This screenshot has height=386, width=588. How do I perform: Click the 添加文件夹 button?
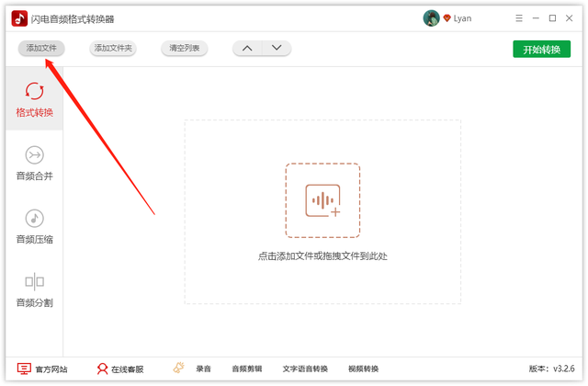(113, 49)
